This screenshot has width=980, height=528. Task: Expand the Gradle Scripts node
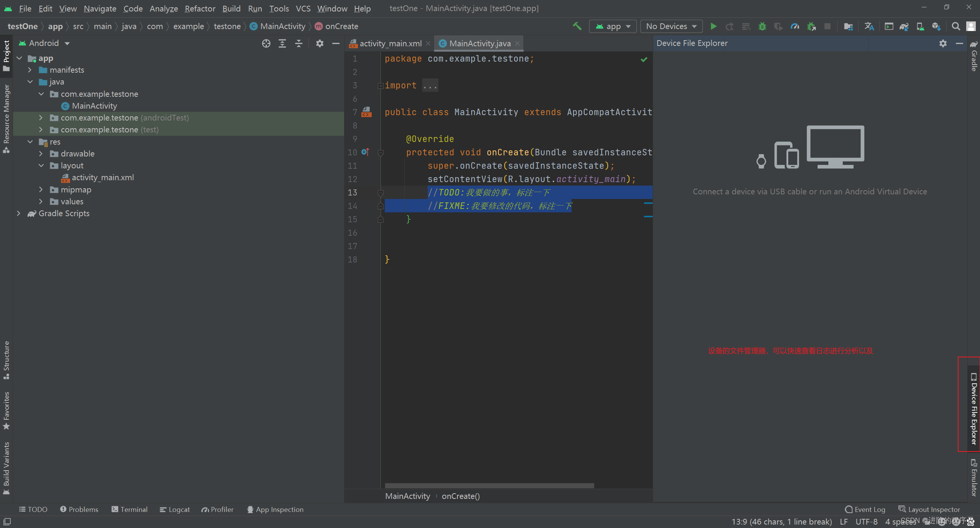18,213
